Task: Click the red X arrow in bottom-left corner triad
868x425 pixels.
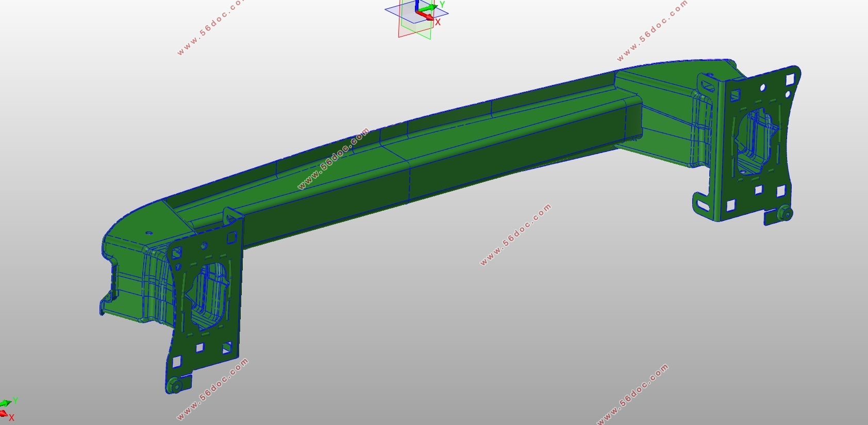Action: coord(4,414)
